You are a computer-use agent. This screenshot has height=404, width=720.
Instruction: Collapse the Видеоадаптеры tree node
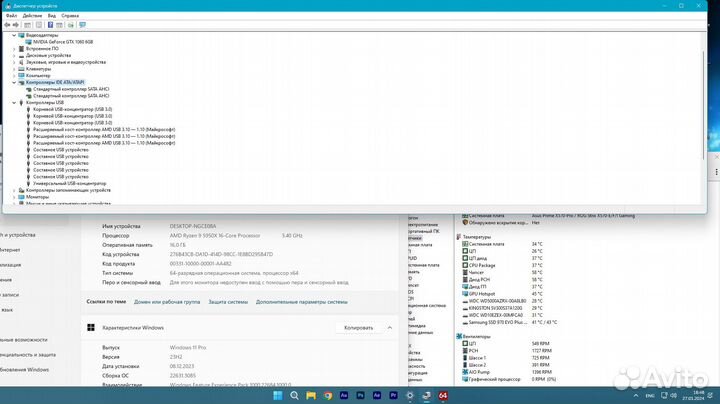tap(14, 35)
